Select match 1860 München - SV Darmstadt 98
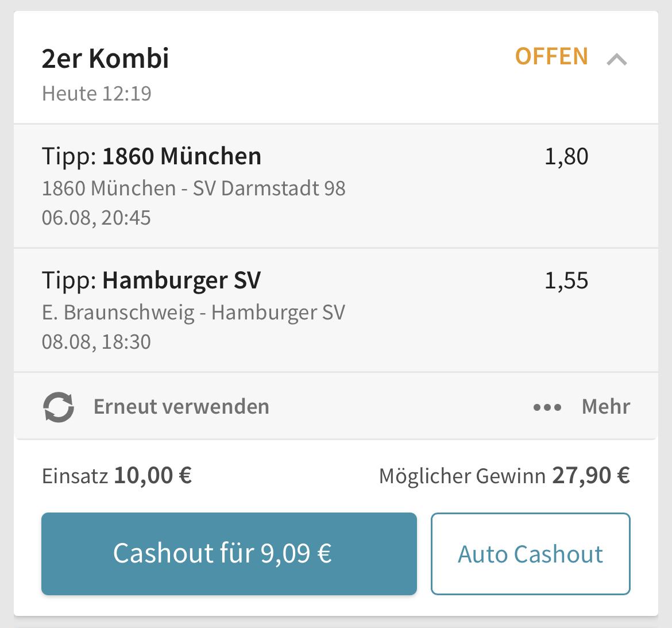 [194, 188]
